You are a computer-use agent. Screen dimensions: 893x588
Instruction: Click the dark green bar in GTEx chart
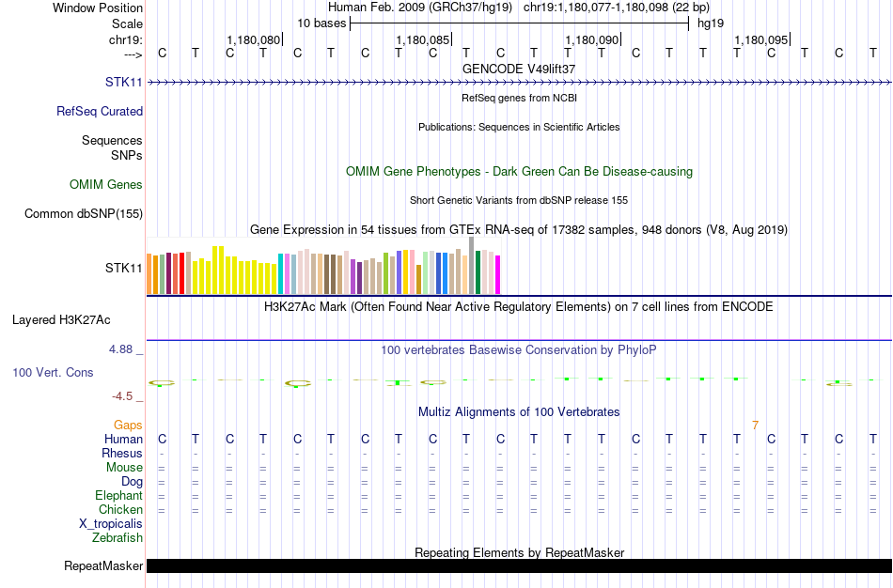[x=478, y=272]
